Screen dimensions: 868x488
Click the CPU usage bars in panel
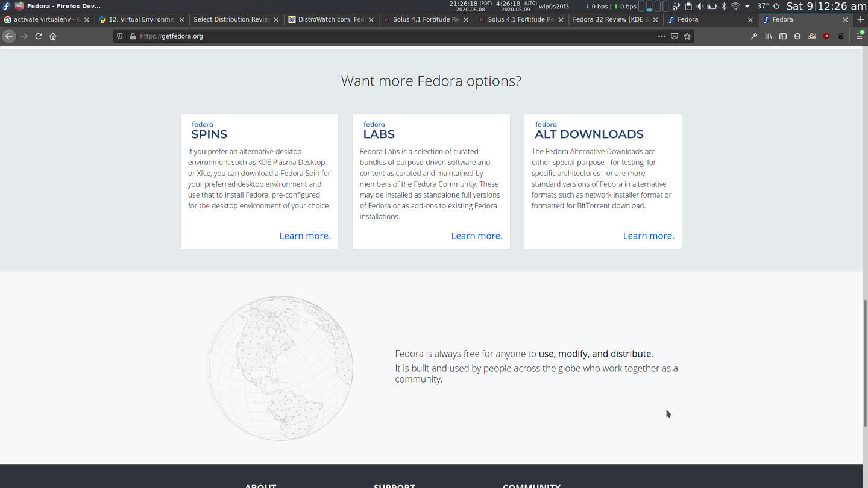pyautogui.click(x=653, y=6)
